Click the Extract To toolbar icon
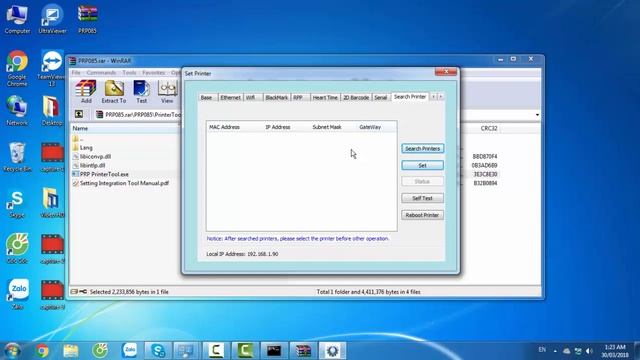Viewport: 640px width, 360px height. pos(114,91)
